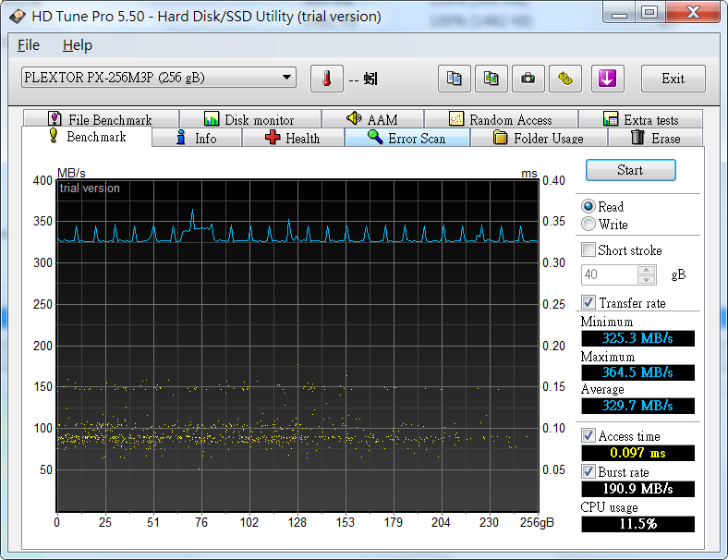Switch to the Error Scan tab

point(406,139)
